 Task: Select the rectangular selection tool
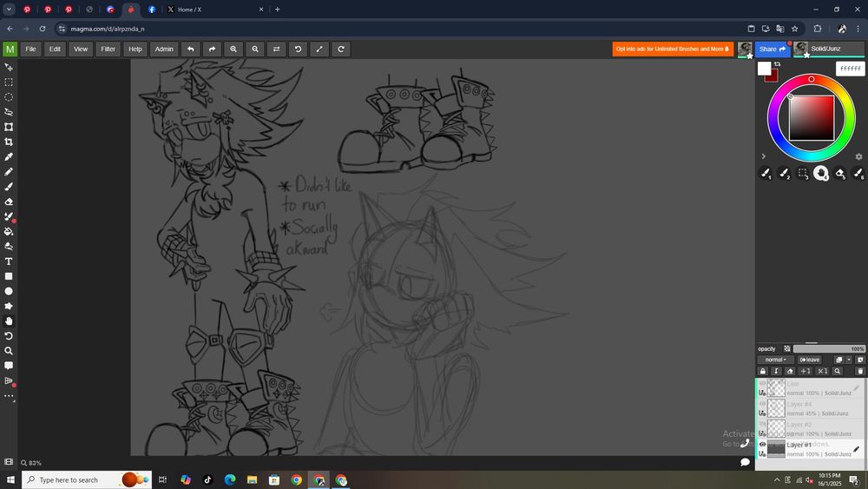tap(9, 82)
